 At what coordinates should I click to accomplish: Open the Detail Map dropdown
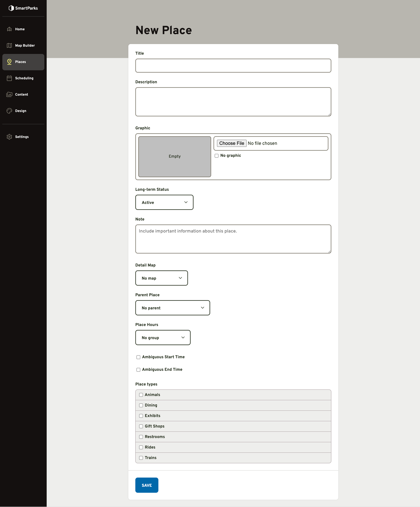pos(161,278)
